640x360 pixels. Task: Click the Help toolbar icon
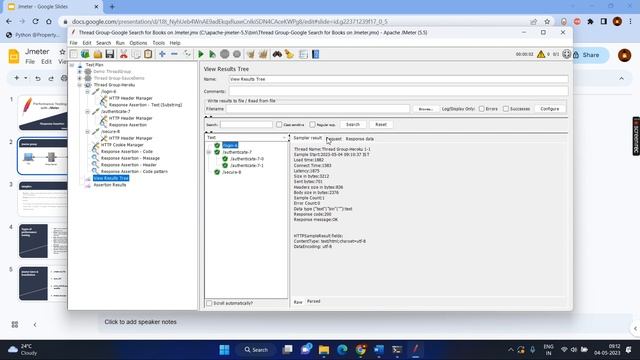(x=316, y=54)
